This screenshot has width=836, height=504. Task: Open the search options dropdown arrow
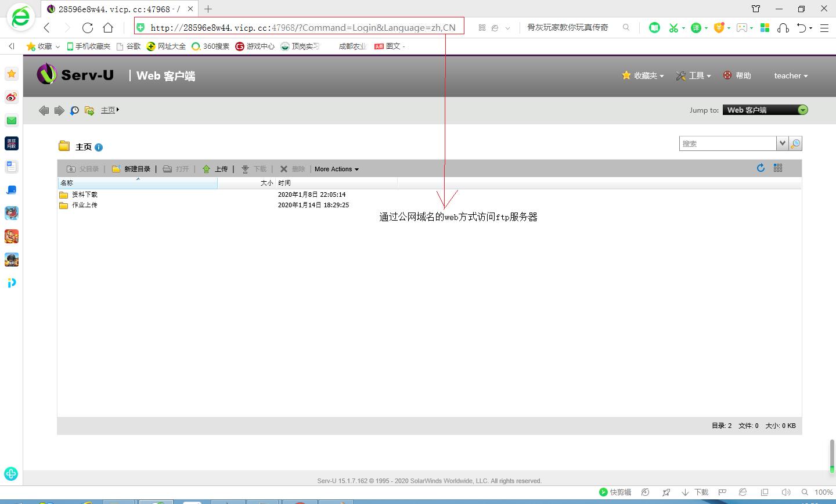pyautogui.click(x=783, y=143)
